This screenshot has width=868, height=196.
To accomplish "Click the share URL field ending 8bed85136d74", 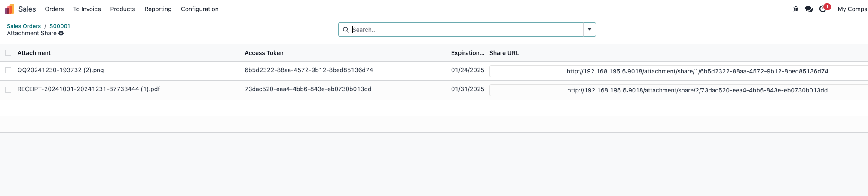I will 679,71.
